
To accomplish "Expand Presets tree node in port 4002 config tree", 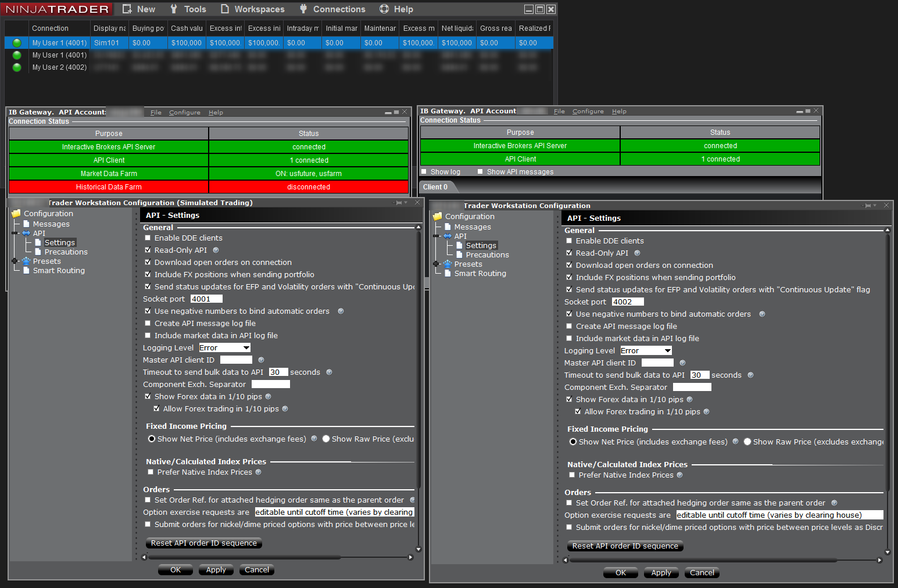I will pos(436,264).
